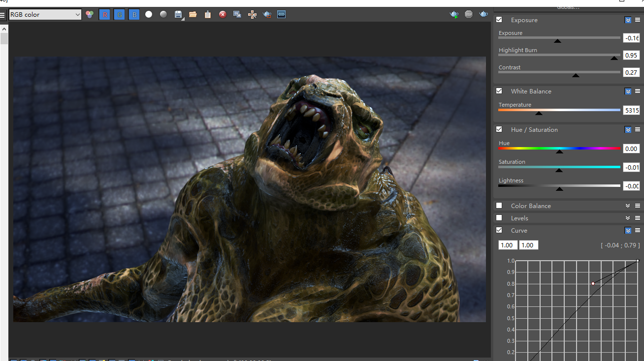This screenshot has width=644, height=361.
Task: Clear the image with red X icon
Action: click(x=223, y=15)
